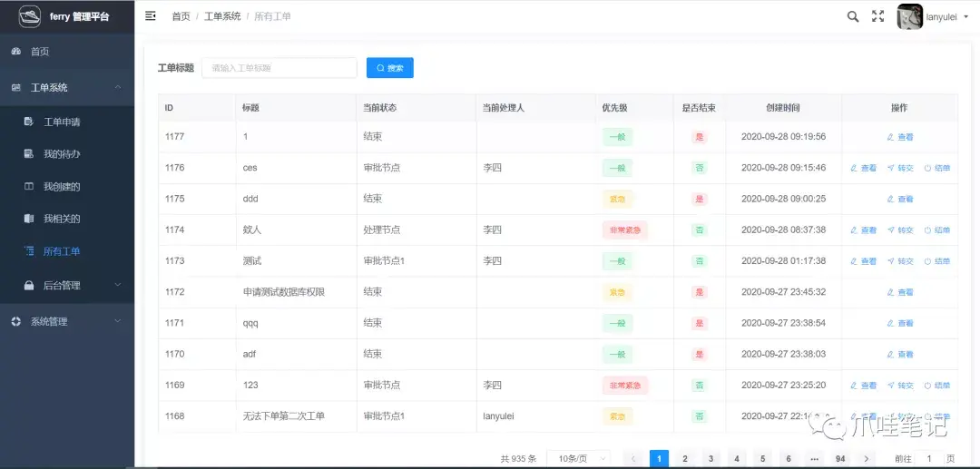
Task: Click the lanyulei user avatar
Action: click(909, 16)
